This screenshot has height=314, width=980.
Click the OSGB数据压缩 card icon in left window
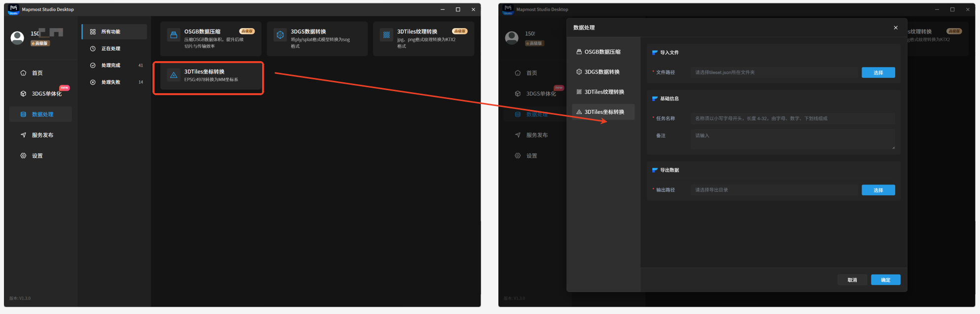174,35
